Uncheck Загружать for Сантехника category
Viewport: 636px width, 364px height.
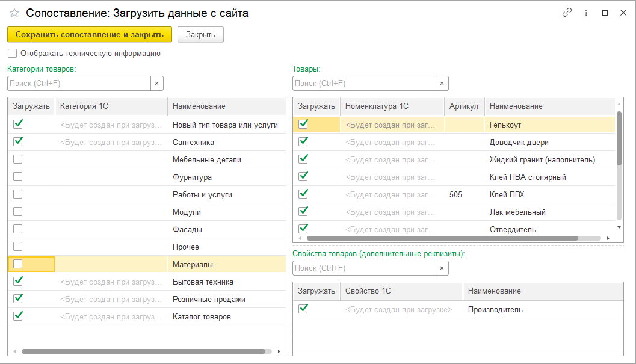(x=18, y=142)
